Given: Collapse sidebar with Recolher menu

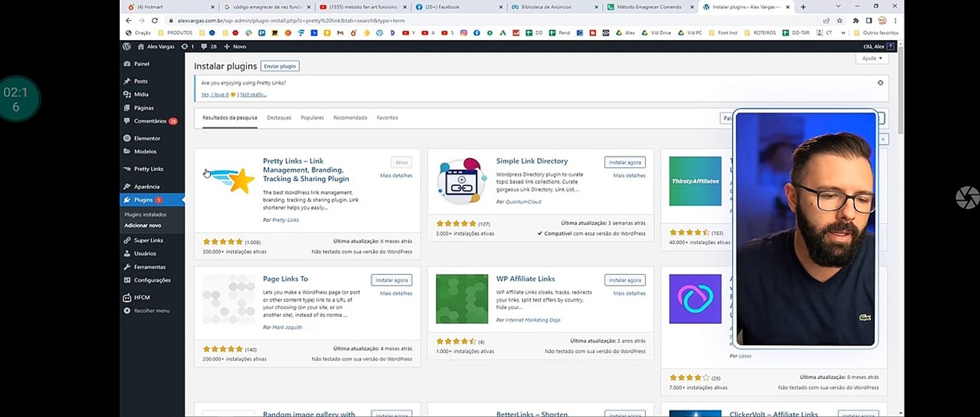Looking at the screenshot, I should tap(147, 311).
